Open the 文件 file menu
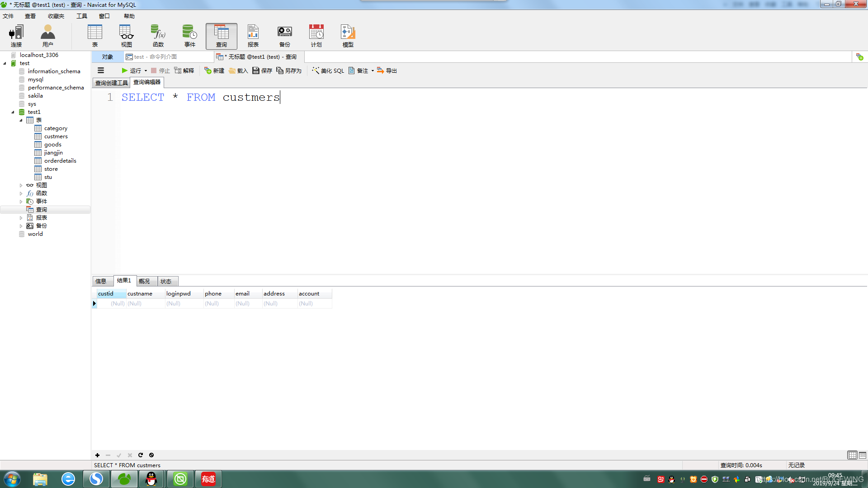The image size is (868, 488). pyautogui.click(x=9, y=16)
